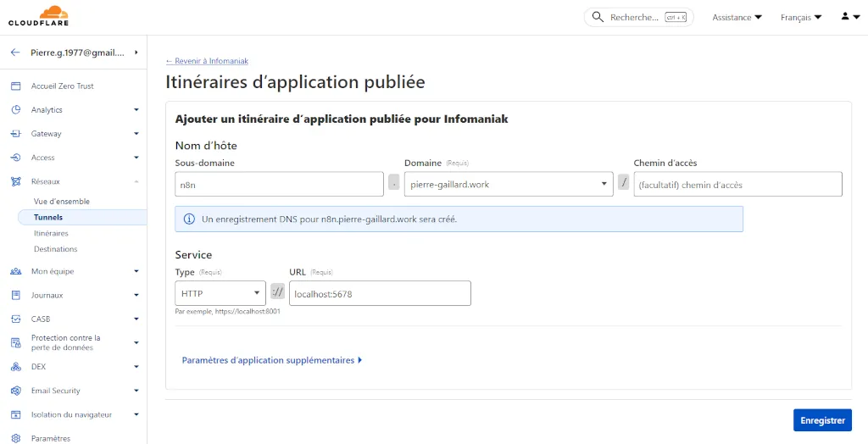Click the Cloudflare logo
The image size is (868, 444).
pos(38,16)
